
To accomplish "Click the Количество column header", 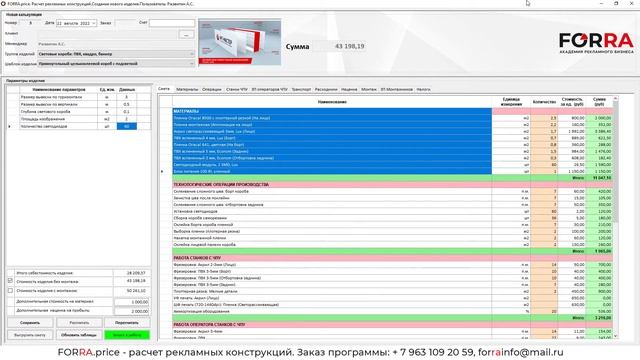I will click(544, 102).
